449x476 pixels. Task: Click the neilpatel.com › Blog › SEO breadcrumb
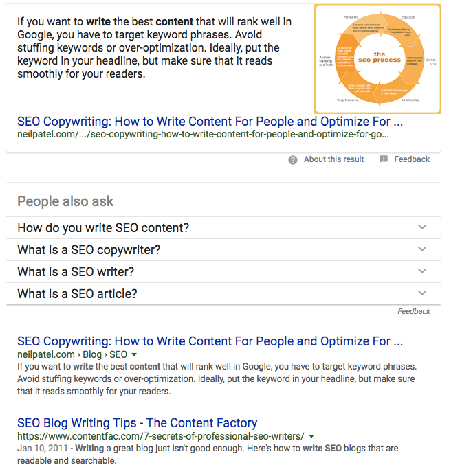pos(72,355)
